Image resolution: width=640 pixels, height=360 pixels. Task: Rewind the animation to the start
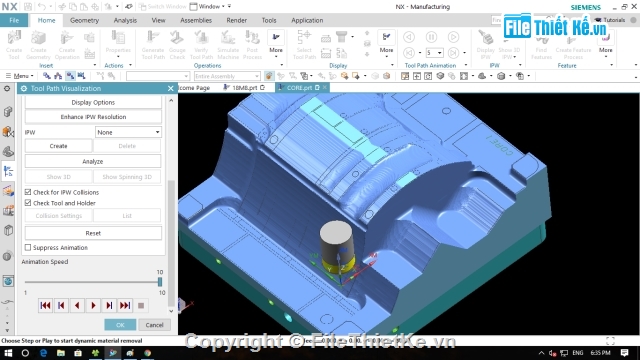point(45,305)
